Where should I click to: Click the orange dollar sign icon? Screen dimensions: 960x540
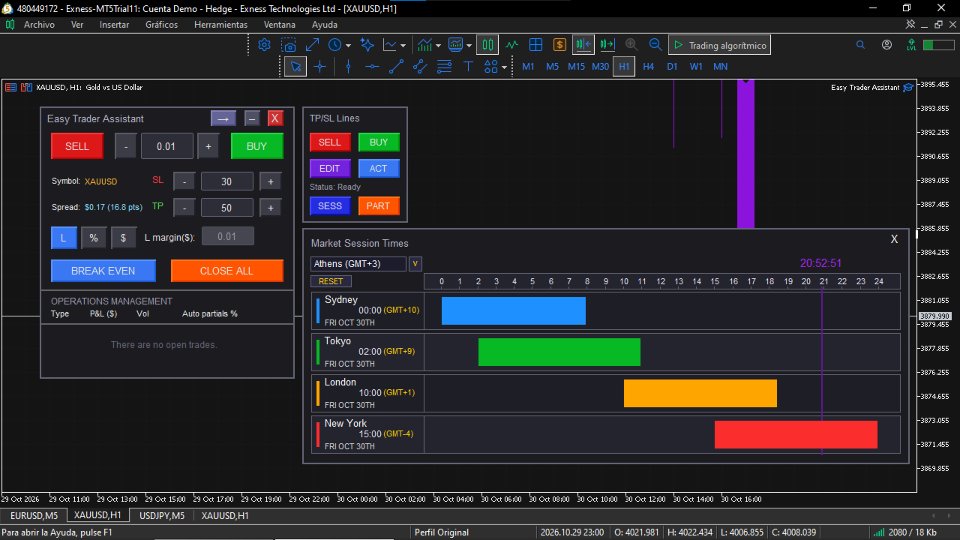coord(559,45)
